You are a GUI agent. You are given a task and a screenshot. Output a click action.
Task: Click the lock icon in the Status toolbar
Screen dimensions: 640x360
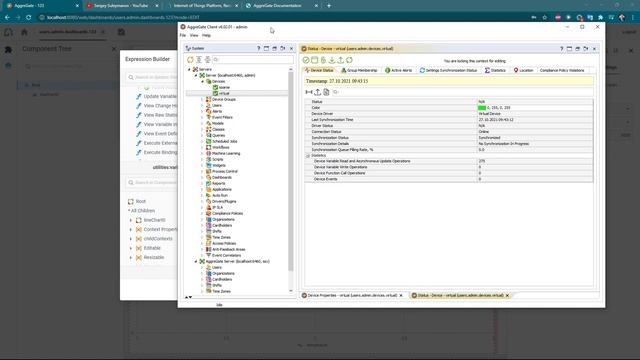pos(323,60)
